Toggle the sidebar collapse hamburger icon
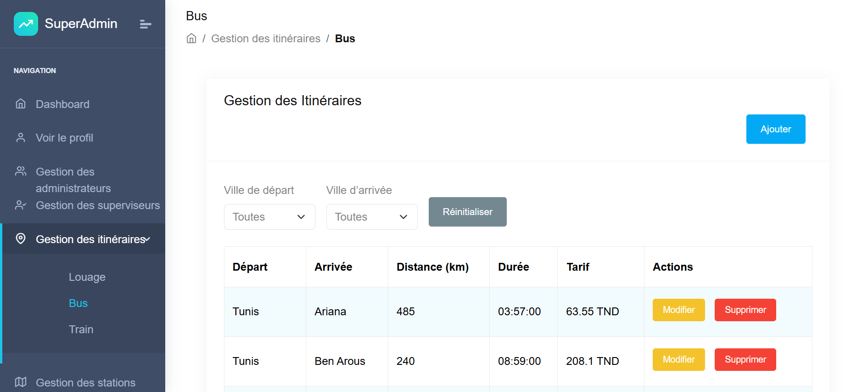This screenshot has height=392, width=868. [146, 24]
